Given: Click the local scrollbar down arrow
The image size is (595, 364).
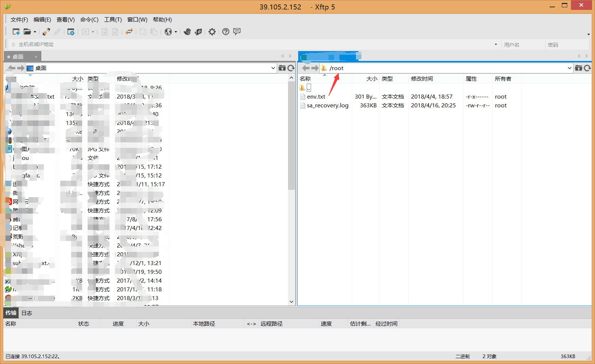Looking at the screenshot, I should pyautogui.click(x=291, y=302).
